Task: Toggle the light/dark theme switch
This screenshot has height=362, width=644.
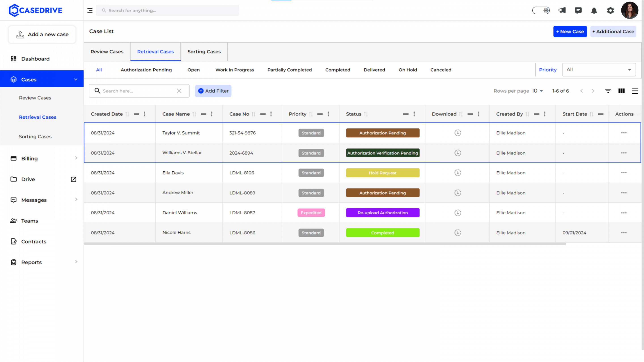Action: [541, 11]
